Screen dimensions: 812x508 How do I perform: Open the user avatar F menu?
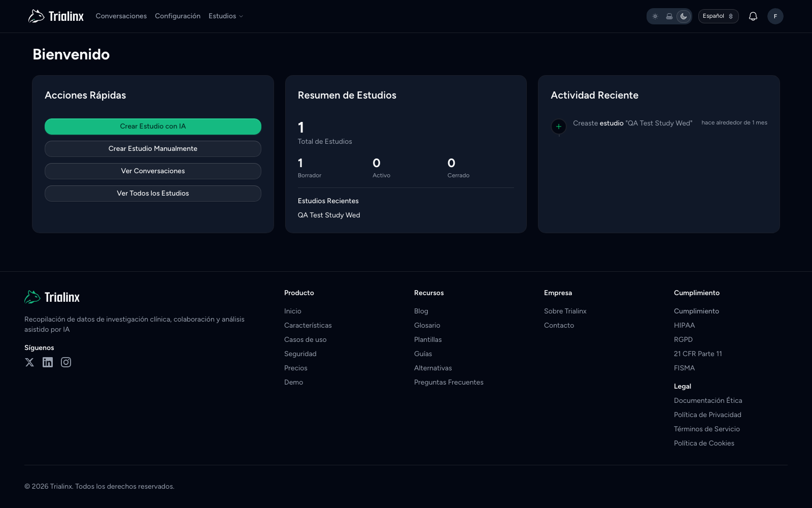coord(775,16)
